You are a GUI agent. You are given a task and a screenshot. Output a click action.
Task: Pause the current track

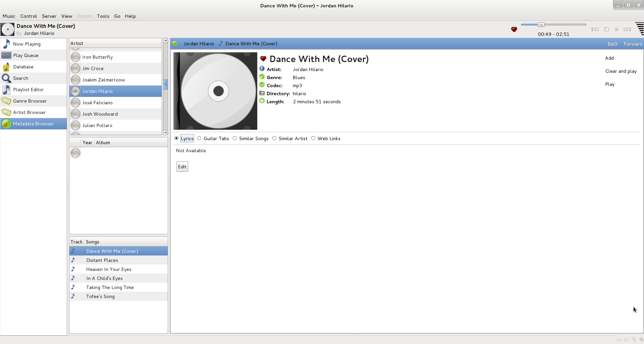[x=617, y=29]
